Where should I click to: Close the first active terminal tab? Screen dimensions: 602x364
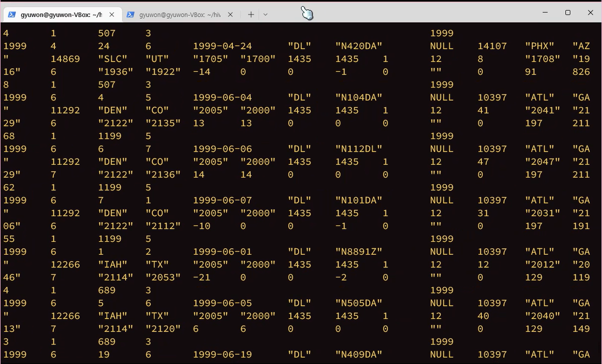click(x=111, y=15)
